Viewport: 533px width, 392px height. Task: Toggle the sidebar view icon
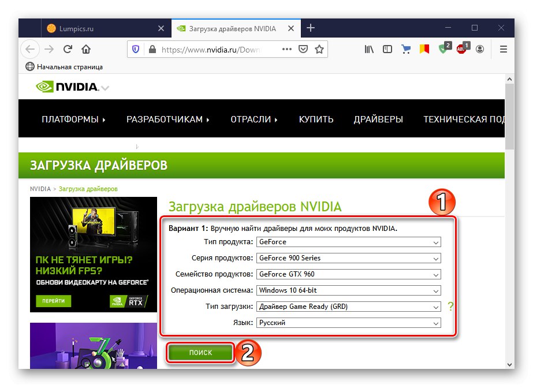point(387,49)
